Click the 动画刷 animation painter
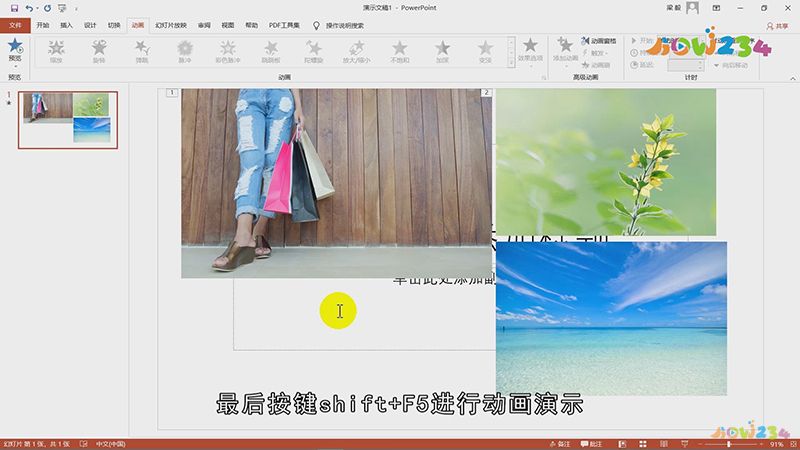This screenshot has width=800, height=450. [596, 65]
